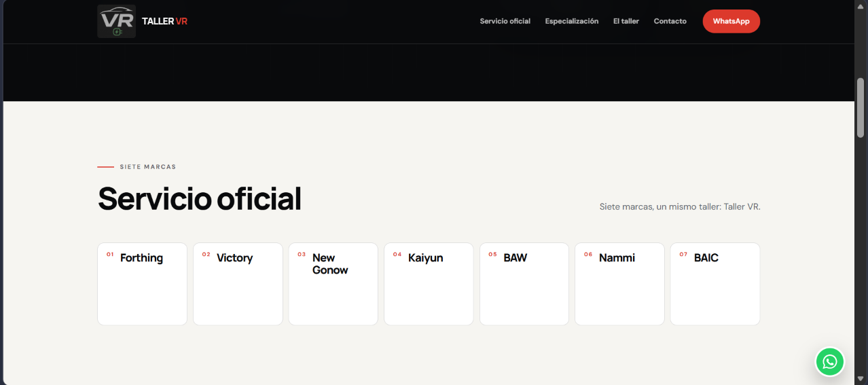The height and width of the screenshot is (385, 868).
Task: Select the Nammi brand card
Action: click(619, 284)
